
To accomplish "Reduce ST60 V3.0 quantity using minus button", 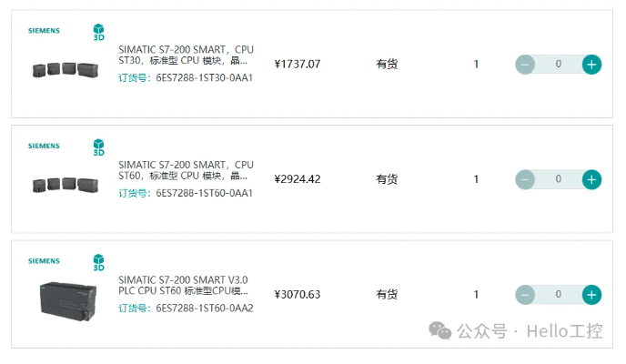I will tap(525, 295).
